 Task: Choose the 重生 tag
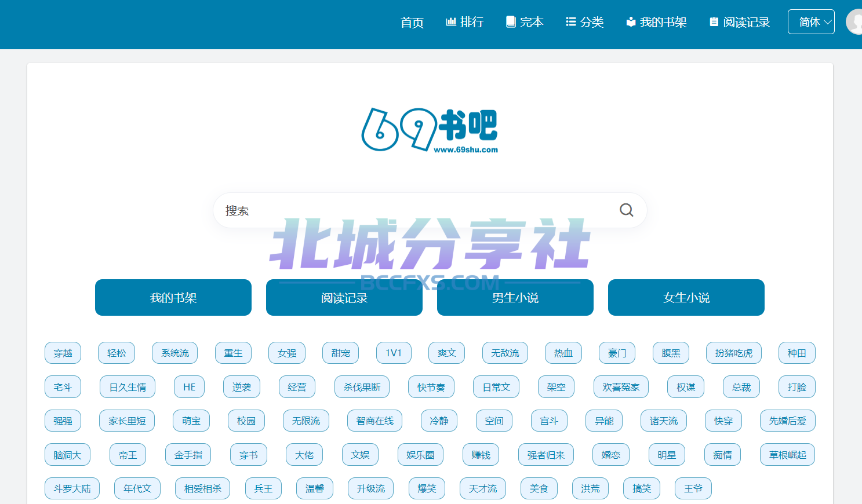[233, 353]
